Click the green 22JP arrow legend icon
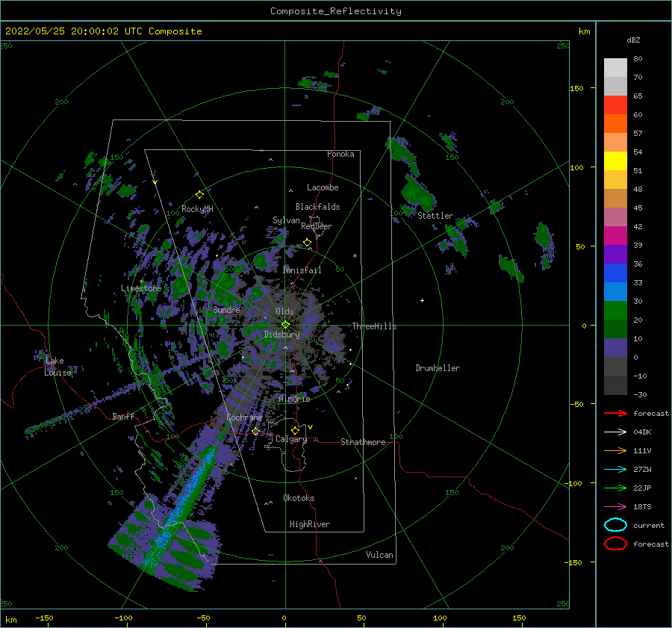This screenshot has height=628, width=672. pyautogui.click(x=615, y=488)
